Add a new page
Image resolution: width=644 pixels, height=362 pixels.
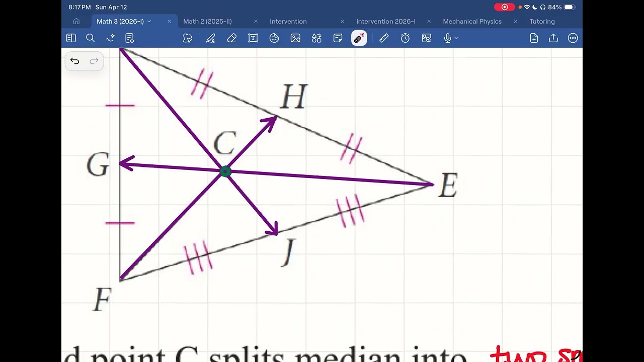point(534,38)
